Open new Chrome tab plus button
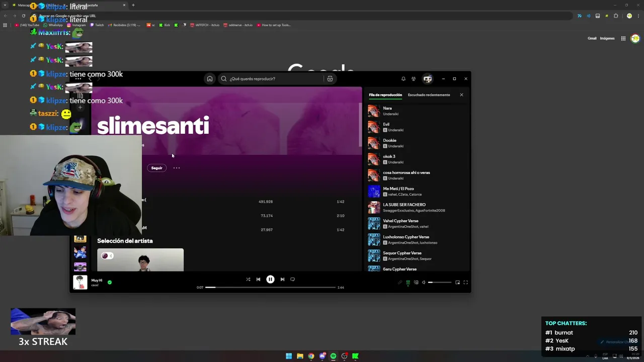Image resolution: width=644 pixels, height=362 pixels. (133, 5)
